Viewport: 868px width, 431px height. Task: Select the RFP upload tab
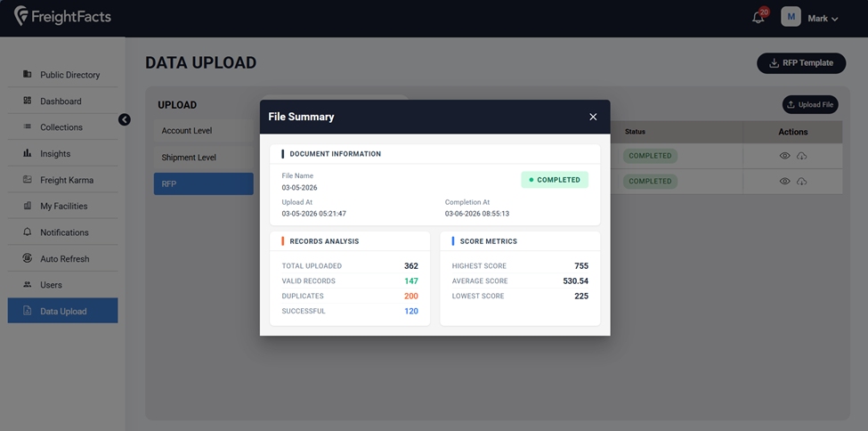click(203, 183)
